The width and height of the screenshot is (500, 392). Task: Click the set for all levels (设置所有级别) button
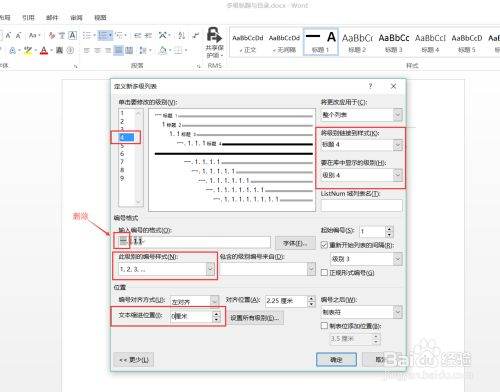coord(256,318)
